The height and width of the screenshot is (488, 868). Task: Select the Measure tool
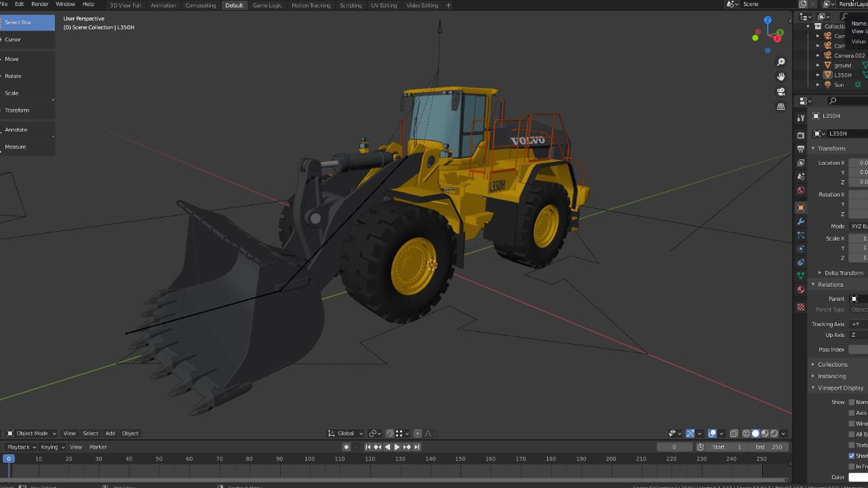[x=27, y=146]
